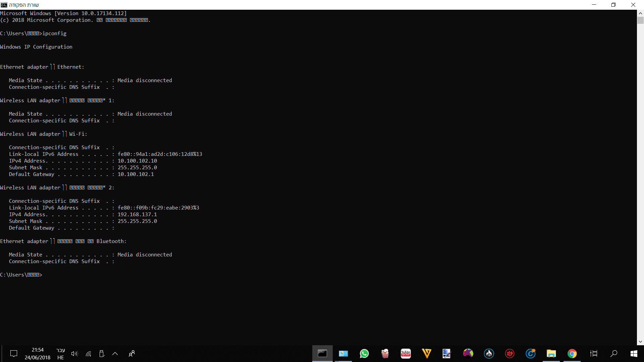Click the IPv6 address fe80::f09b:fc29:eabe:2903%3
The width and height of the screenshot is (644, 362).
[x=158, y=208]
